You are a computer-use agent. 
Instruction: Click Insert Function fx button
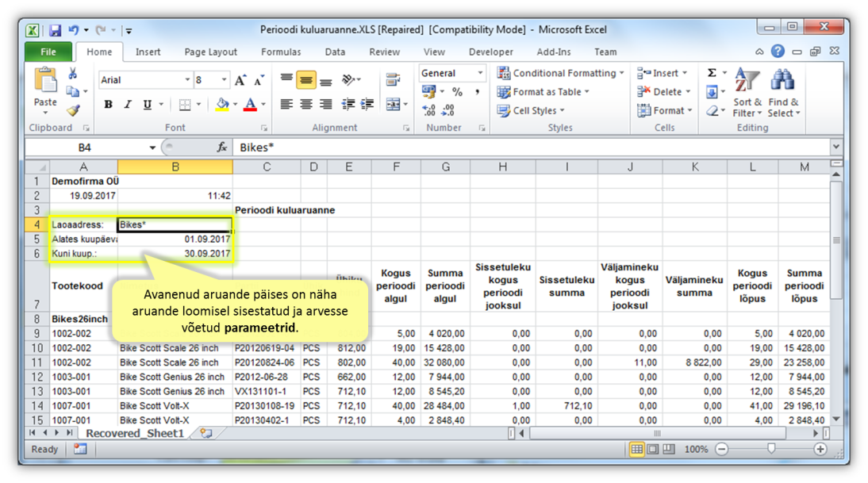[x=222, y=148]
